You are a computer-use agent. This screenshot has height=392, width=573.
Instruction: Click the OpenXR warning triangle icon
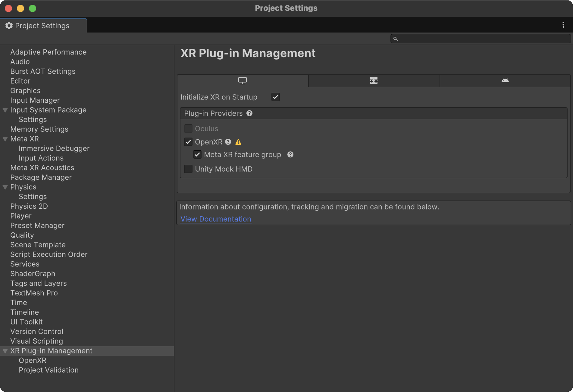pyautogui.click(x=238, y=142)
